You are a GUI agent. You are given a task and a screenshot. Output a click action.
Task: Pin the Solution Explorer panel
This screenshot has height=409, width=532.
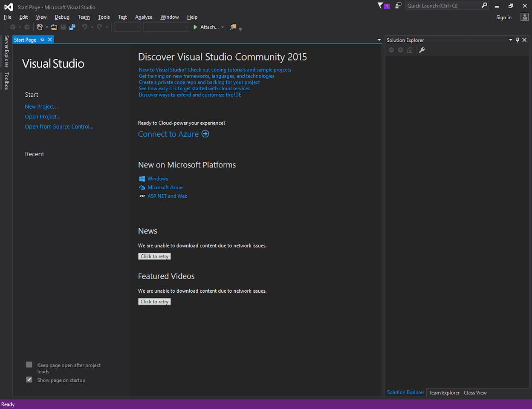click(x=518, y=40)
